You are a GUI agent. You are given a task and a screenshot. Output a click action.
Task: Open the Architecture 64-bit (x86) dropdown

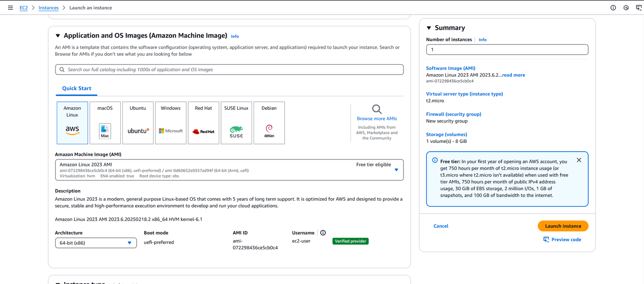[96, 243]
